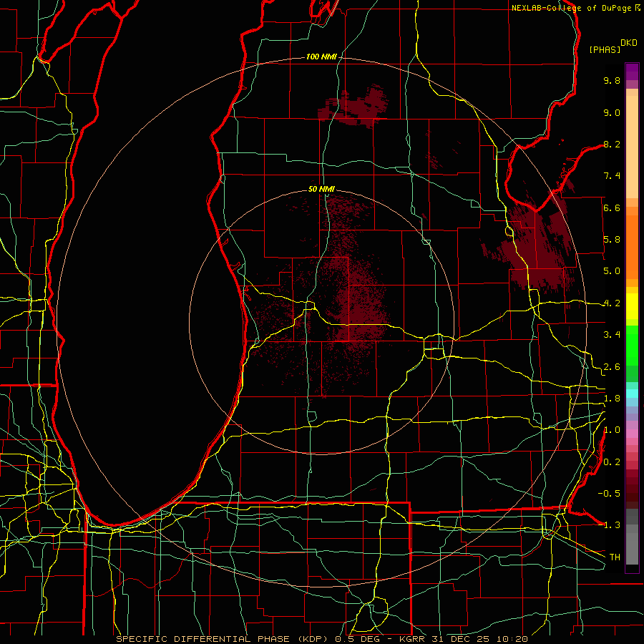
Task: Click the 1.0 value on the color scale
Action: (612, 430)
